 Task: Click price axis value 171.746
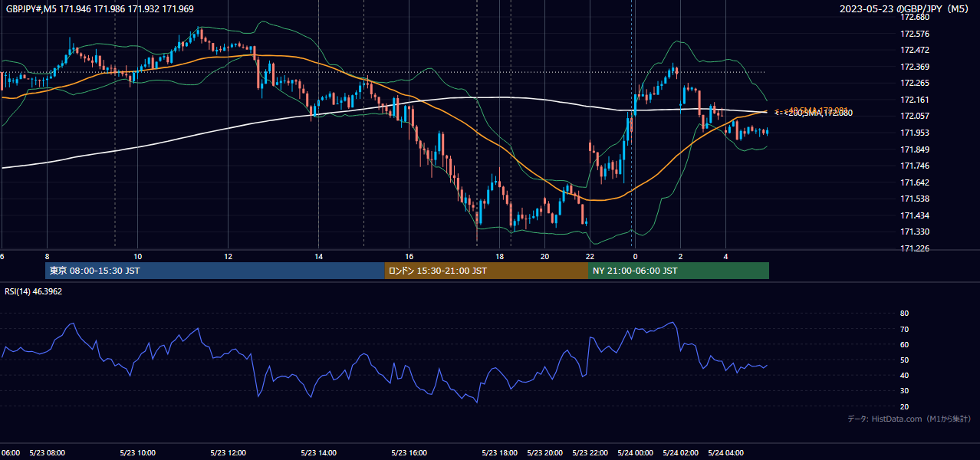916,166
